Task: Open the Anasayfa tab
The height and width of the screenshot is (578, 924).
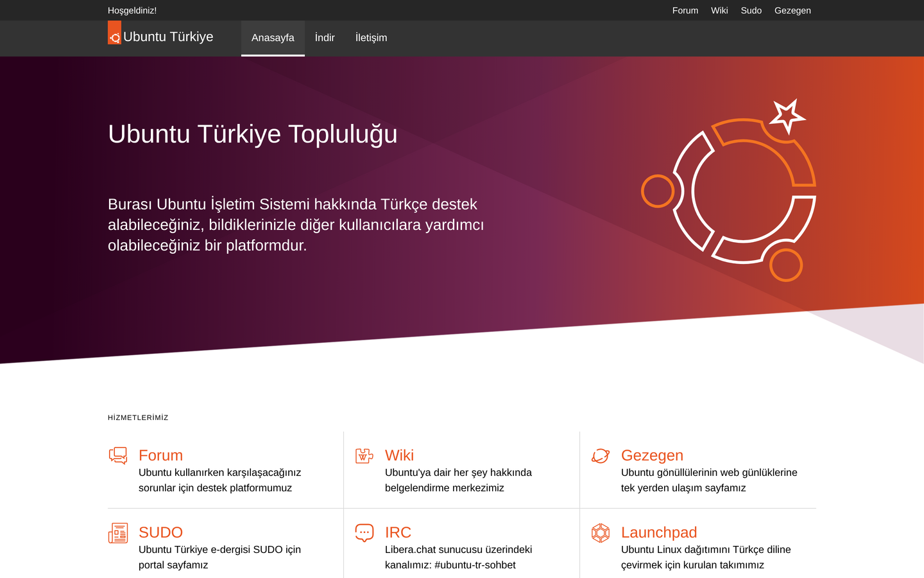Action: (x=273, y=38)
